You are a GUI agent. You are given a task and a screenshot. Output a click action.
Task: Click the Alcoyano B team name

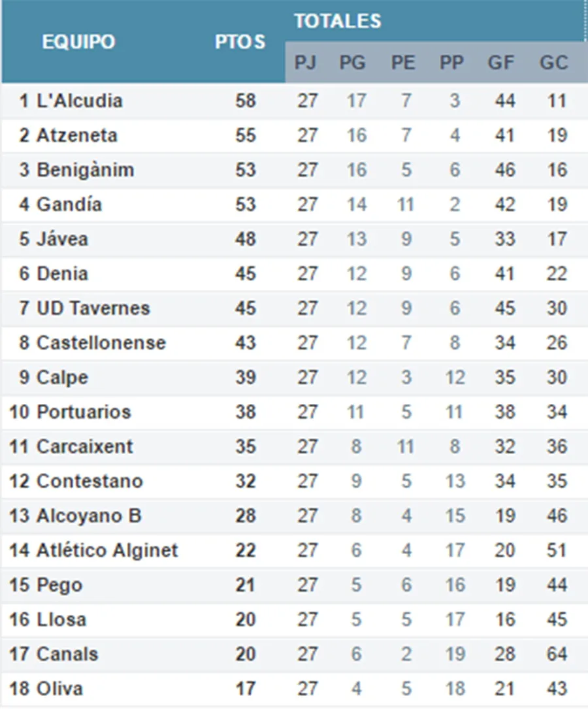coord(89,516)
